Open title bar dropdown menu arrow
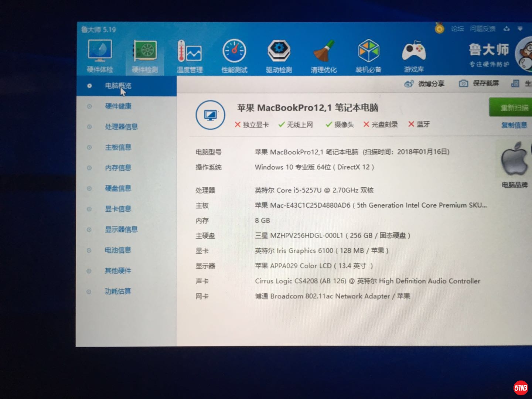 pos(520,28)
